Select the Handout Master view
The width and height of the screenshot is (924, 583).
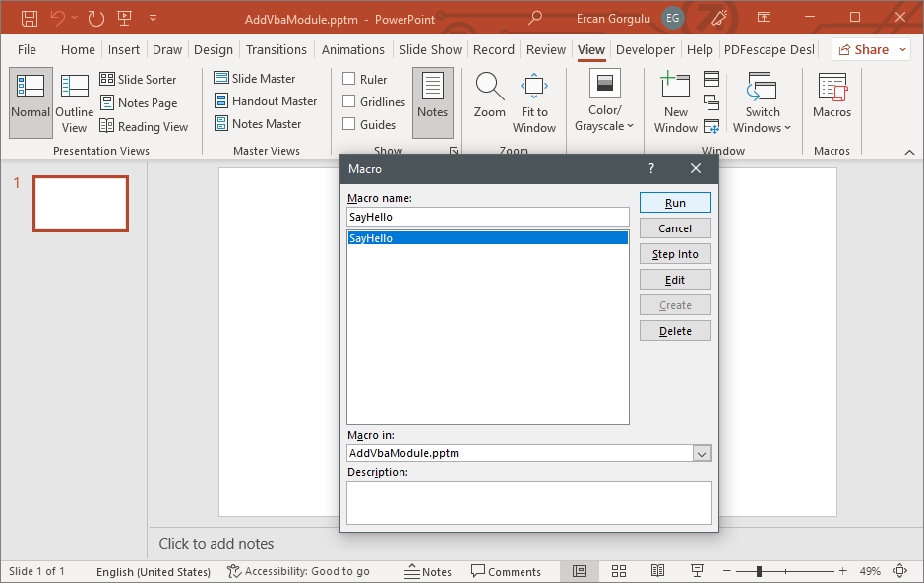266,100
